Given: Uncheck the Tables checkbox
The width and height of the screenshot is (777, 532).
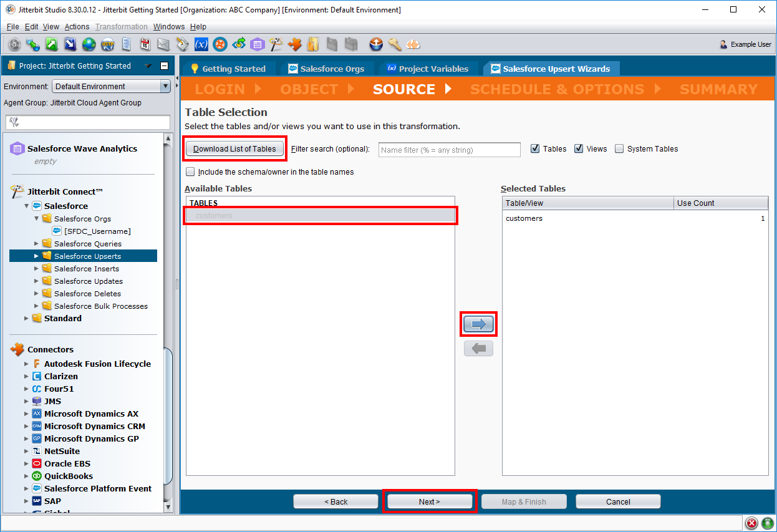Looking at the screenshot, I should coord(535,149).
